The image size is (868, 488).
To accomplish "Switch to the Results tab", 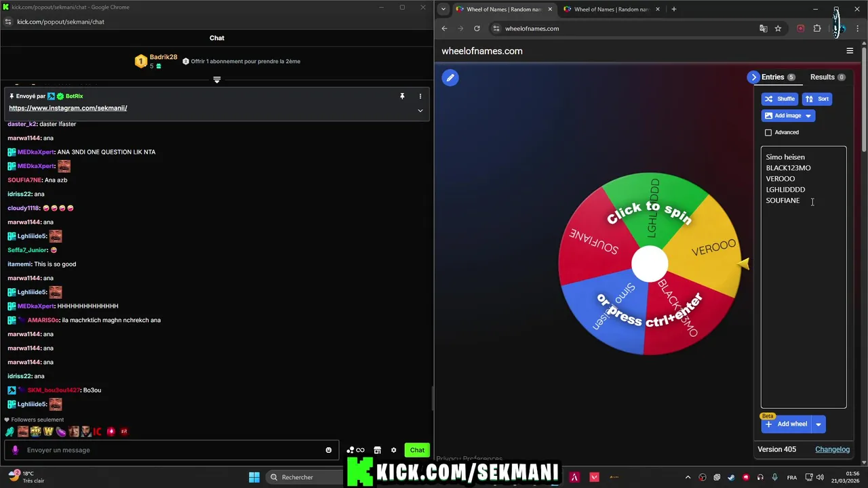I will (x=827, y=77).
